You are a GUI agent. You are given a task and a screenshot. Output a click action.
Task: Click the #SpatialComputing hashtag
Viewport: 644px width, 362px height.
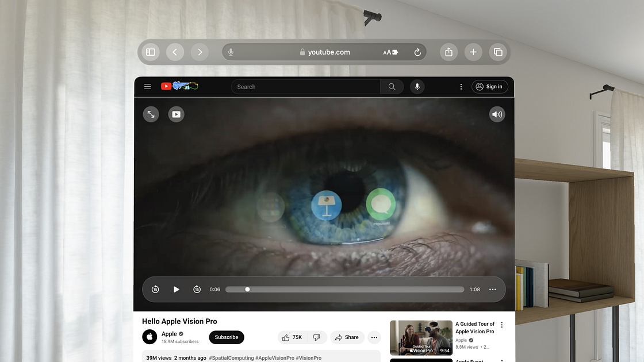231,358
